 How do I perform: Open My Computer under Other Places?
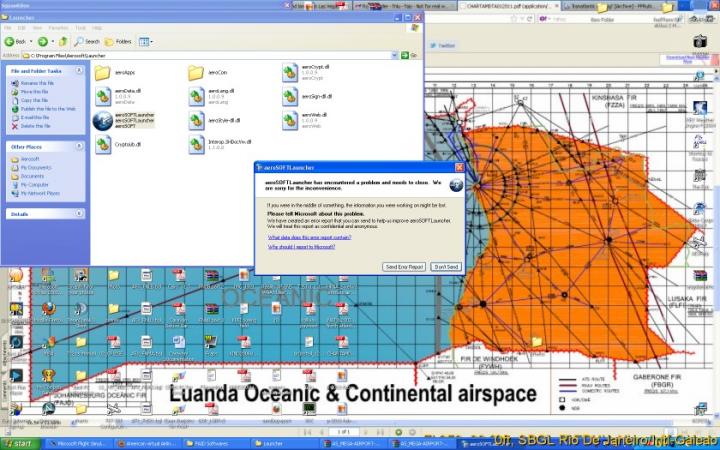30,185
